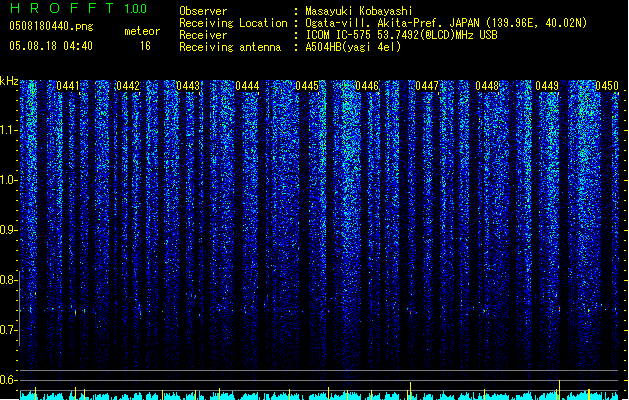
Task: Click the tall yellow meteor spike near 0449
Action: click(x=559, y=390)
